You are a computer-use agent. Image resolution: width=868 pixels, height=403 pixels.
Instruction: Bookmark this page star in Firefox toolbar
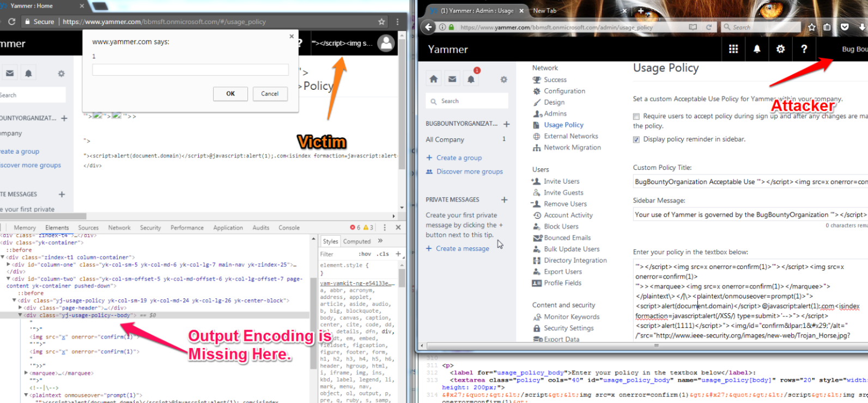pyautogui.click(x=812, y=27)
